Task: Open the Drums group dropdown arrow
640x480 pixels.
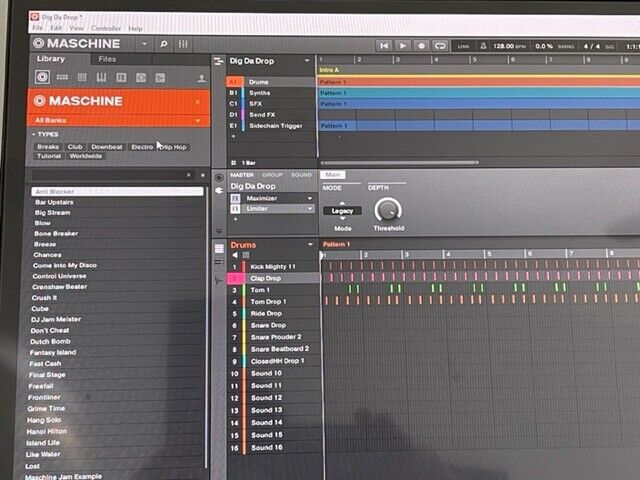Action: tap(310, 244)
